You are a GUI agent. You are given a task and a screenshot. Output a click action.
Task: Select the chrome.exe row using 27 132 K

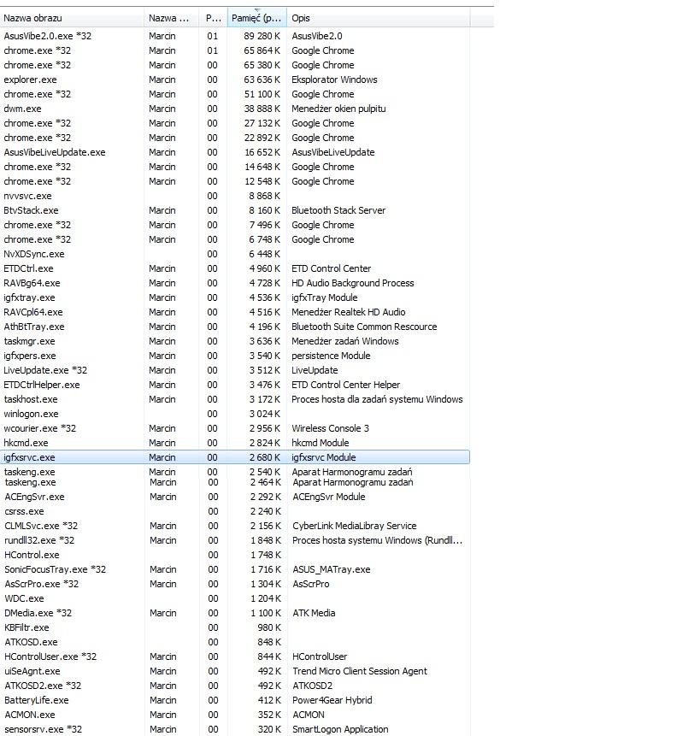click(234, 123)
